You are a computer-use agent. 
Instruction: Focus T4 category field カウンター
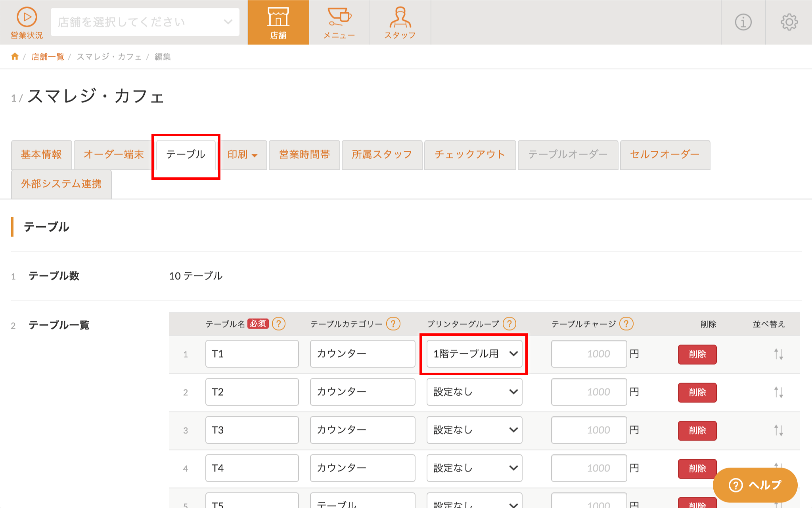(x=362, y=468)
